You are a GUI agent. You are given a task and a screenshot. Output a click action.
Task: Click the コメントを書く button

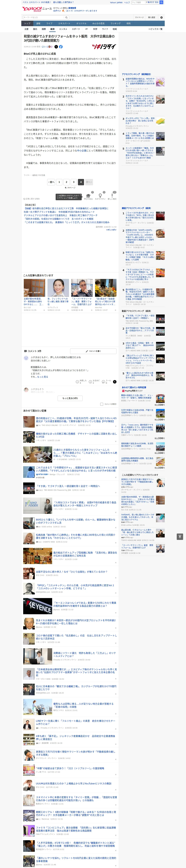click(93, 351)
